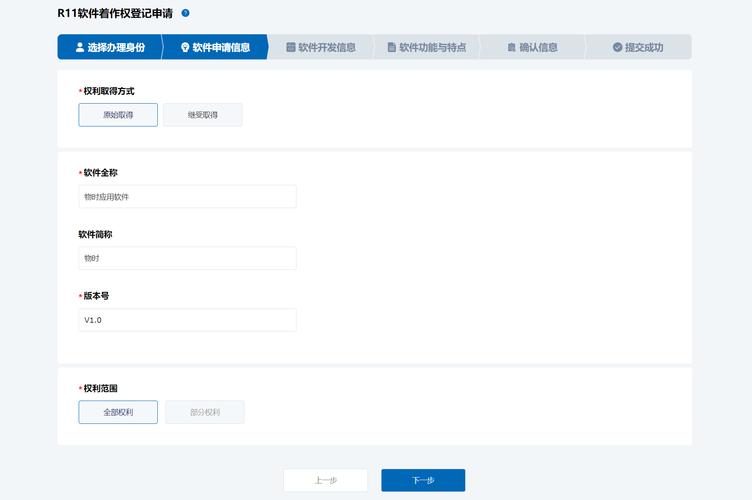Image resolution: width=752 pixels, height=500 pixels.
Task: Click the 软件全称 label
Action: click(100, 173)
